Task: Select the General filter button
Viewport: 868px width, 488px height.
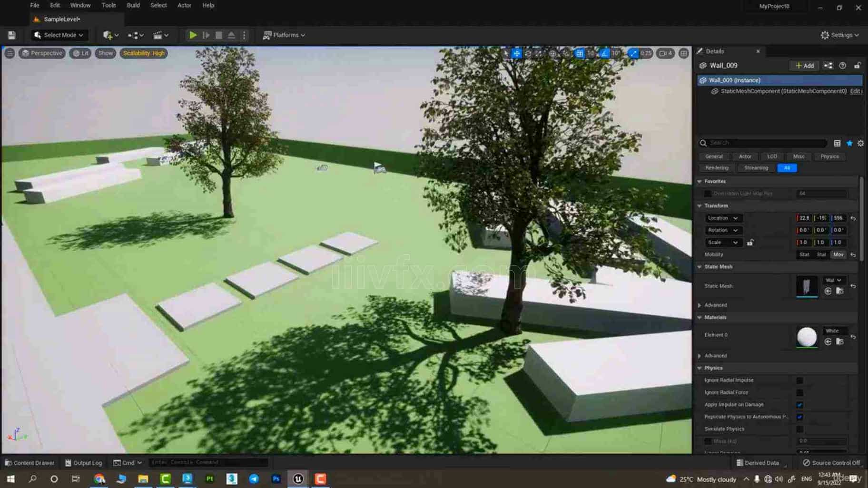Action: point(714,156)
